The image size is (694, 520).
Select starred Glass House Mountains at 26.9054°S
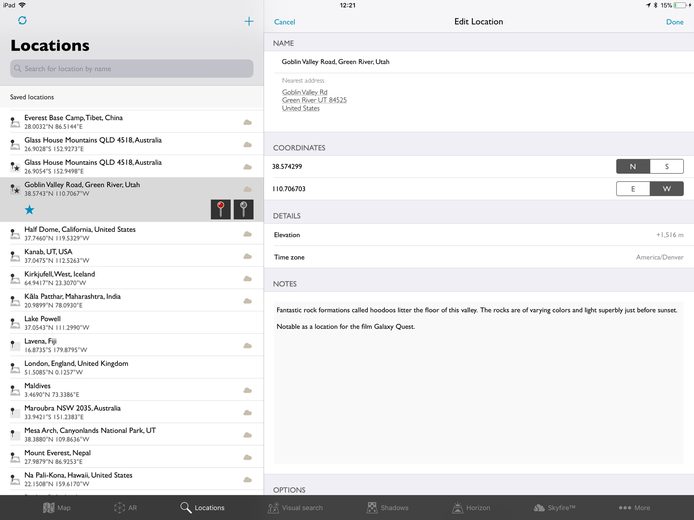132,166
